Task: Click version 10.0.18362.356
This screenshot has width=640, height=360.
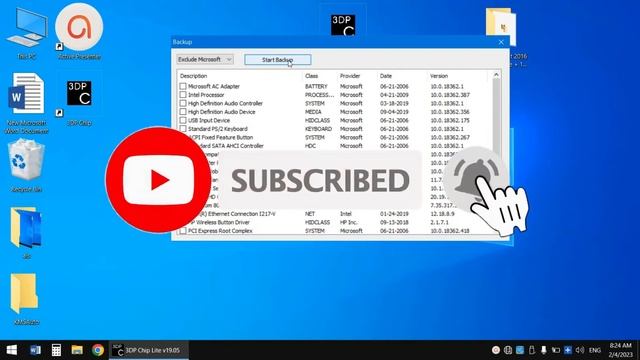Action: [450, 112]
